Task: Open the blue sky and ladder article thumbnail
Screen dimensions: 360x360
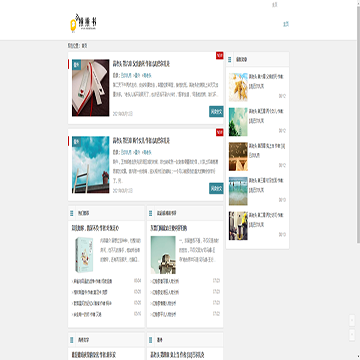Action: click(90, 165)
